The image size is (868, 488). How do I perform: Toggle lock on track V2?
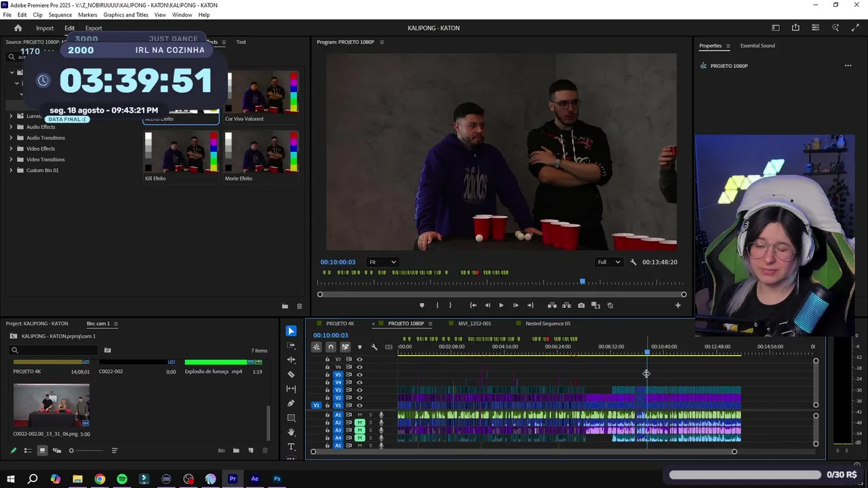point(327,398)
